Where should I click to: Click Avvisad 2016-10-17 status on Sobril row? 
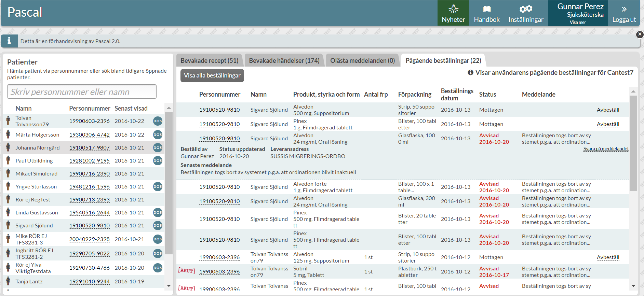[494, 272]
